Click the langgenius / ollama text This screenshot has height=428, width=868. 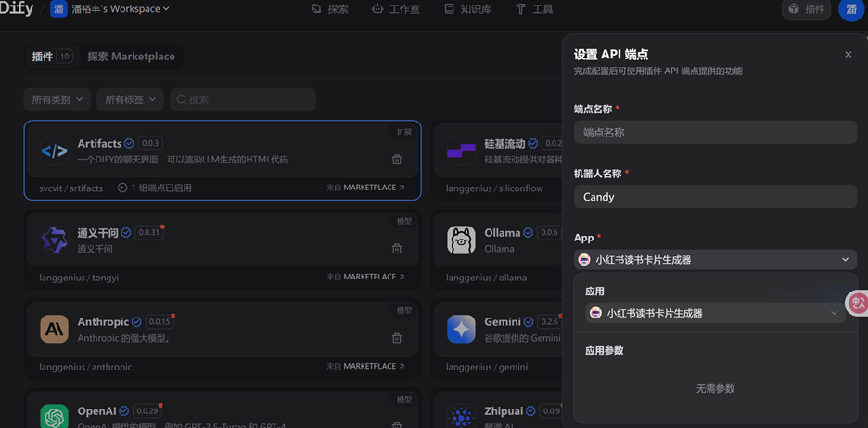click(486, 278)
